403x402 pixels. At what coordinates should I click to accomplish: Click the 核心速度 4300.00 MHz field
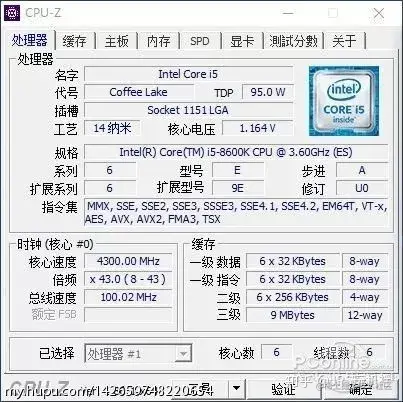pyautogui.click(x=128, y=261)
